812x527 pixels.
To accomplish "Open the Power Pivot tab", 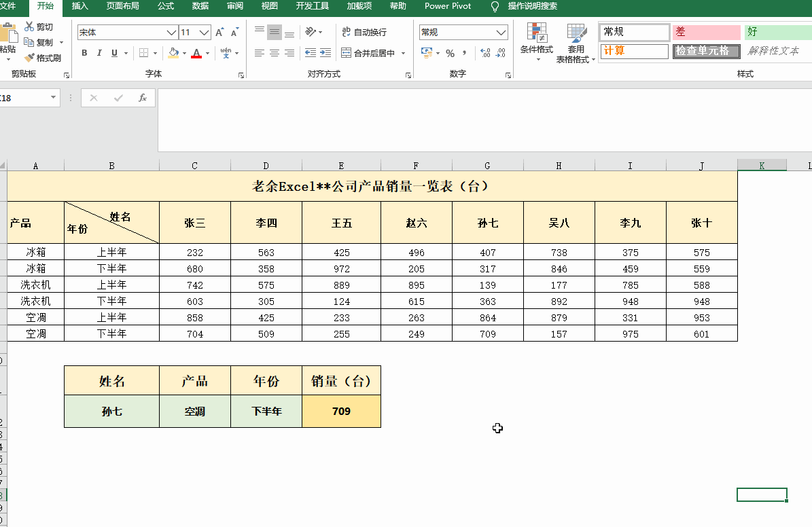I will coord(448,6).
